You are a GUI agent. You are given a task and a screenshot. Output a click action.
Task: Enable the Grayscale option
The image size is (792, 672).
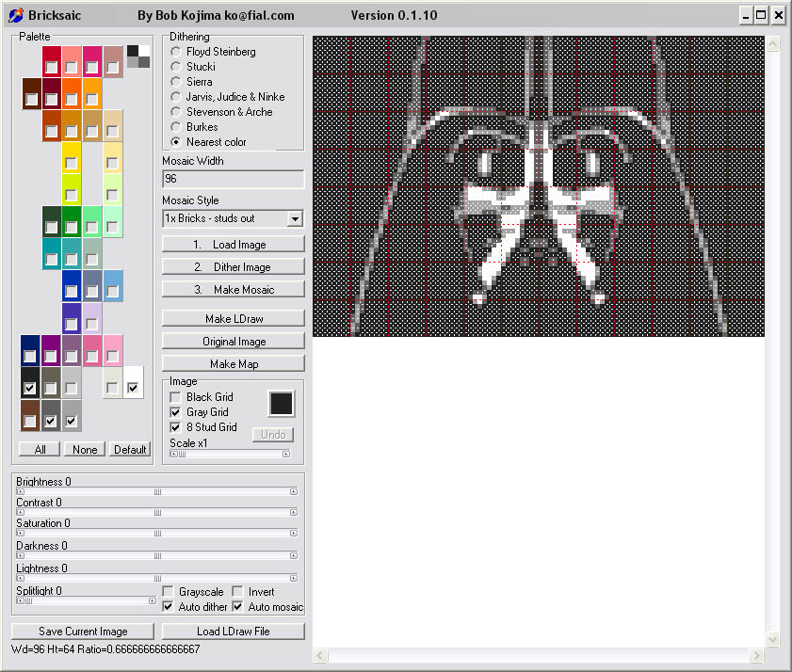tap(168, 592)
